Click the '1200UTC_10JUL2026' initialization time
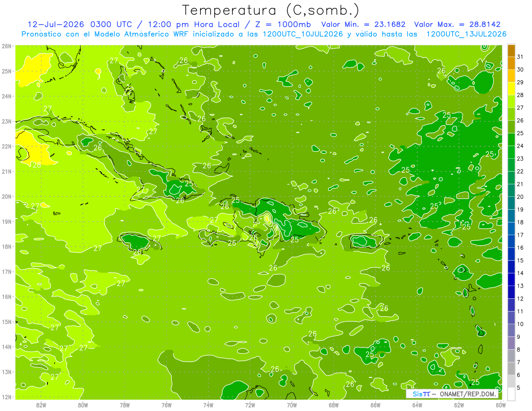Viewport: 532px width, 411px height. [303, 34]
